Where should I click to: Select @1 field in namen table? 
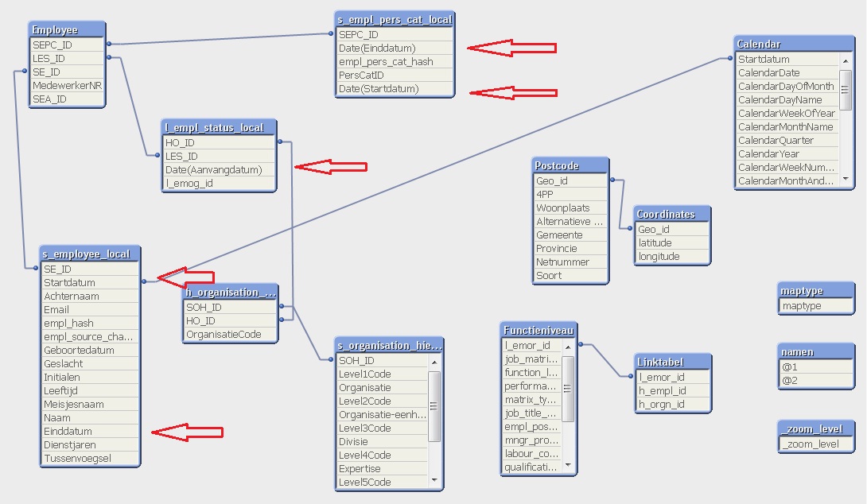[x=816, y=367]
